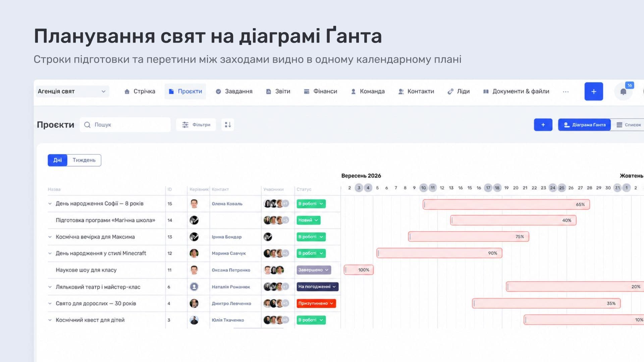
Task: Expand the Космічна вечірка для Максима row
Action: click(50, 237)
